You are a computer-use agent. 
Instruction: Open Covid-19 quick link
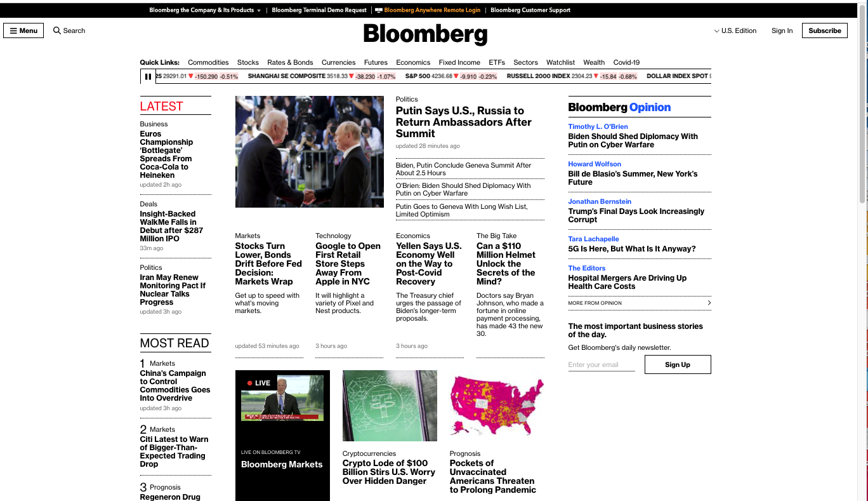[626, 62]
